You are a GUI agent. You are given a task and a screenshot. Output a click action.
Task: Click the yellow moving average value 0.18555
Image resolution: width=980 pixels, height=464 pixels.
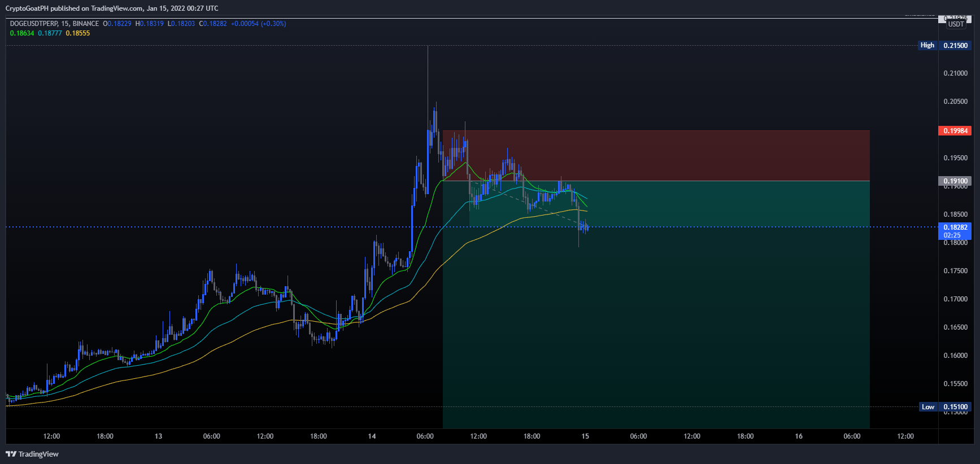78,33
